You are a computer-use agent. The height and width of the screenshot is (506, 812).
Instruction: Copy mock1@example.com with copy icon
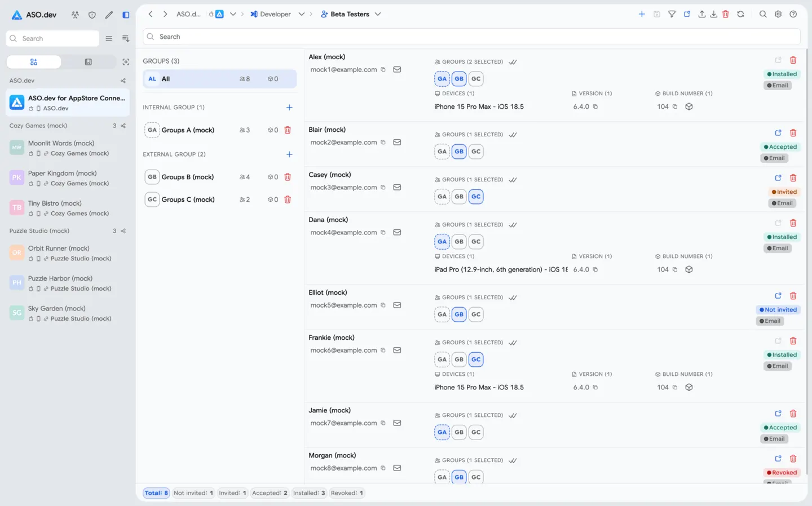[383, 70]
